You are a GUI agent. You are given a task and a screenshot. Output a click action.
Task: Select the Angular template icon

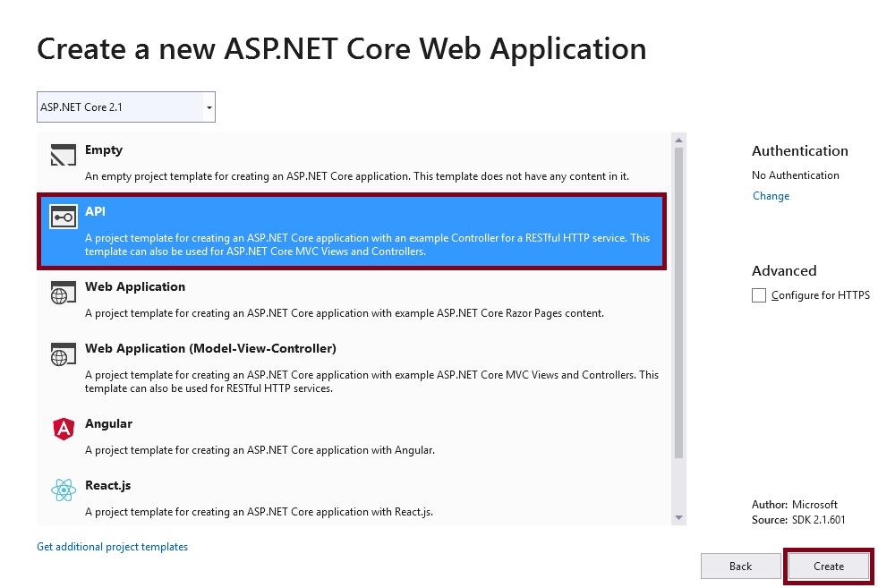pos(64,430)
